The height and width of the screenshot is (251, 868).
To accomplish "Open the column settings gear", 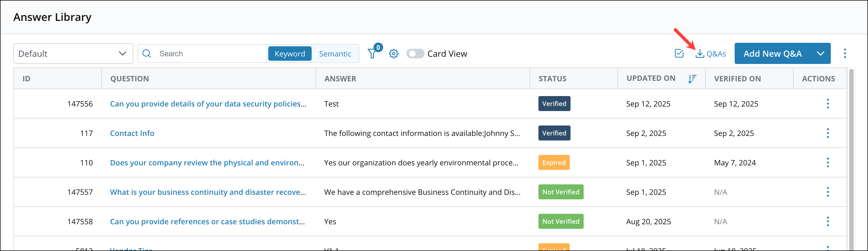I will coord(393,53).
